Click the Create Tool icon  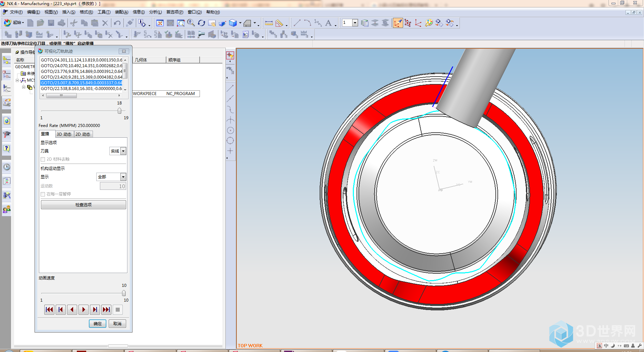(18, 34)
